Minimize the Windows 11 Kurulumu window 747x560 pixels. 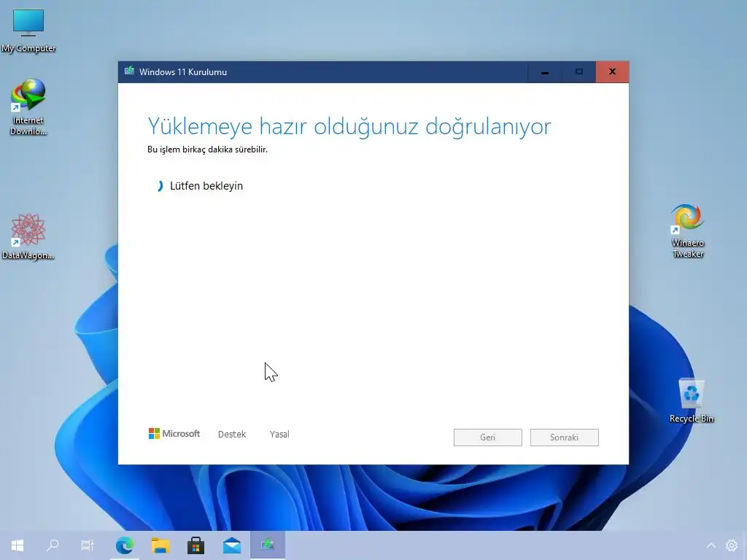[545, 72]
